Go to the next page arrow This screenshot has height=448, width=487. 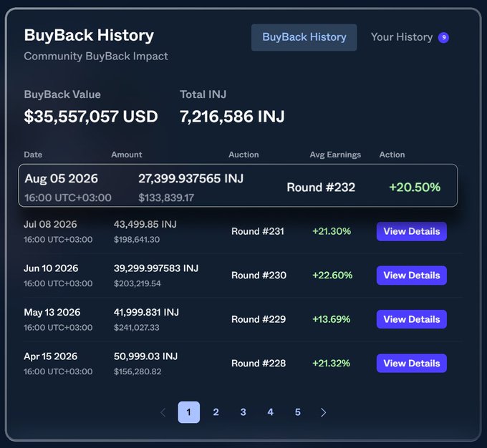(323, 412)
